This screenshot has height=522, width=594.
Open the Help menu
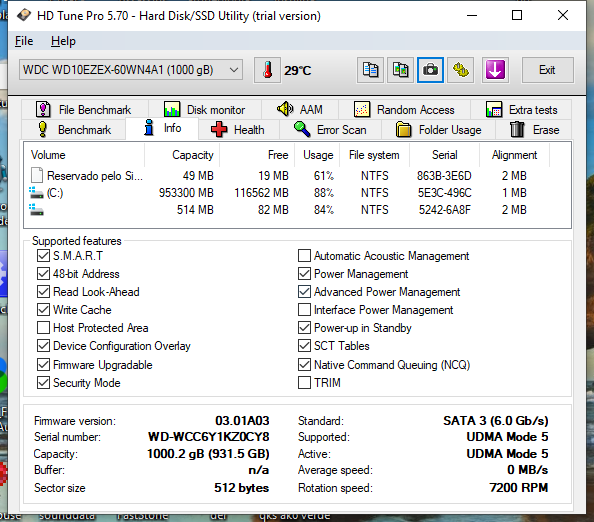point(63,41)
